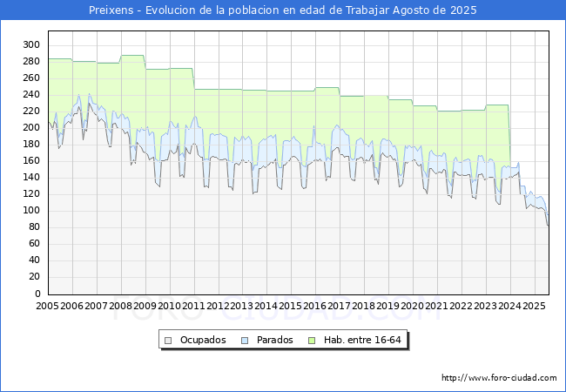Click the Ocupados legend color swatch

[168, 341]
